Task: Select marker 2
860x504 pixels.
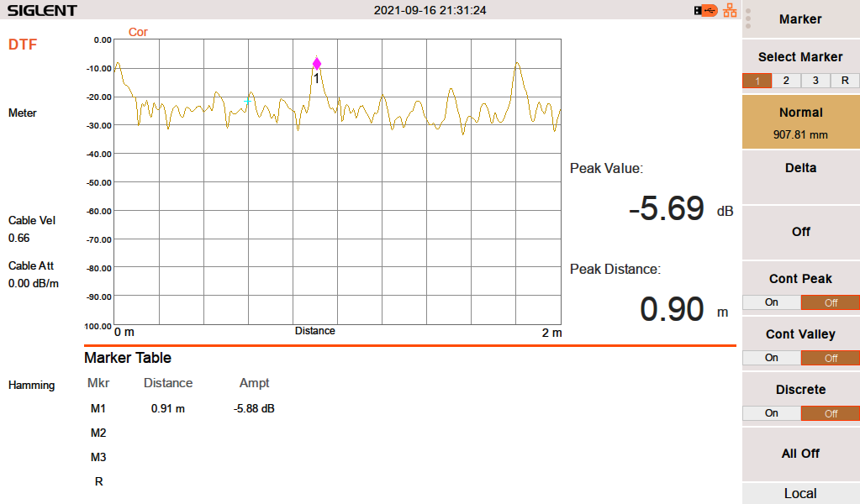Action: click(786, 81)
